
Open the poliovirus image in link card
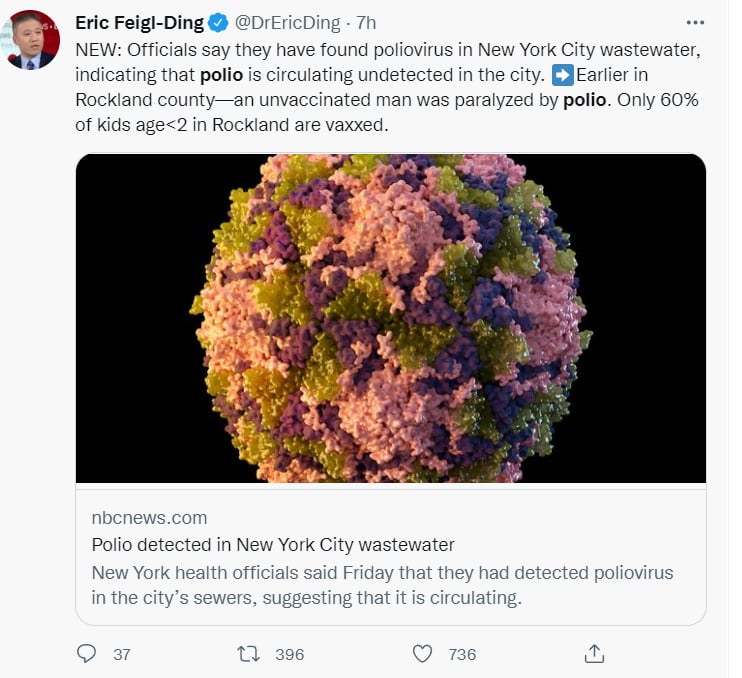(391, 318)
